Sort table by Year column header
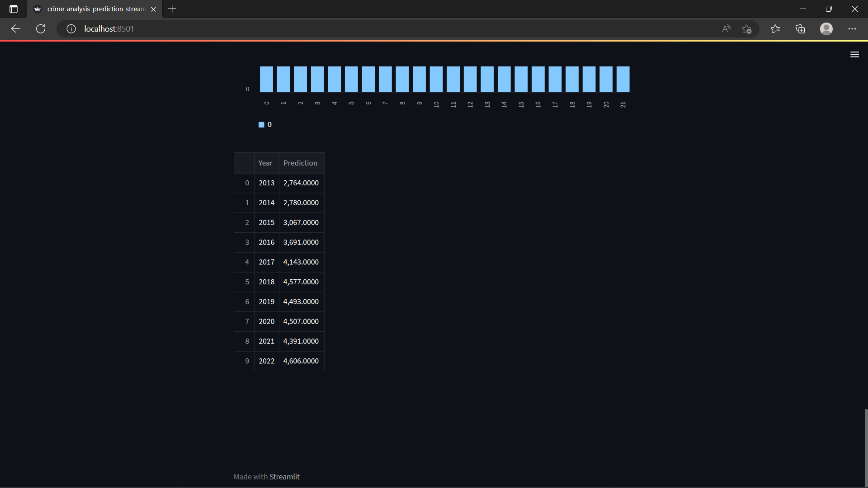 [x=265, y=163]
